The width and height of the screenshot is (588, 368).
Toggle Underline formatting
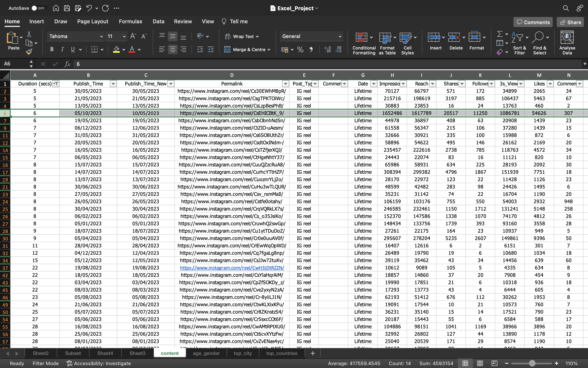(73, 49)
